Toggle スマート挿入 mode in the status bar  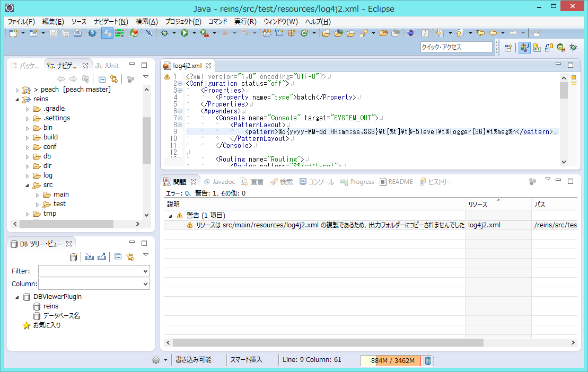247,360
